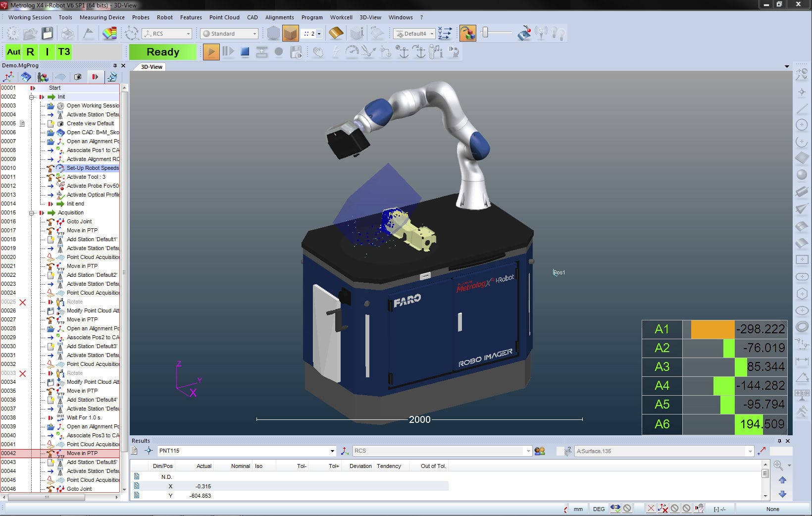Viewport: 812px width, 516px height.
Task: Select the CAD model icon in the Demo.MgProg toolbar
Action: click(26, 77)
